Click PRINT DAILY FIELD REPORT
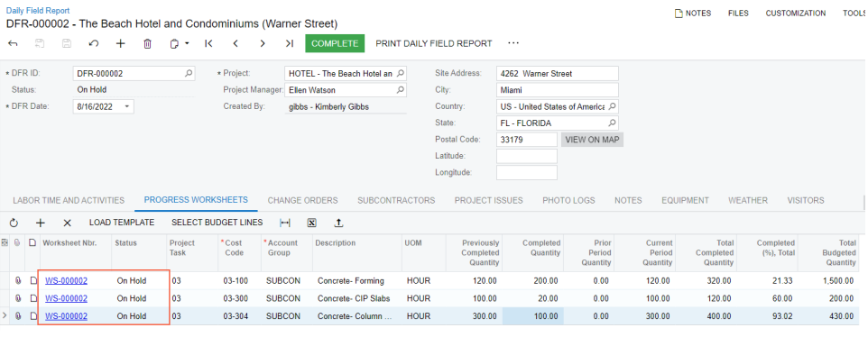 [x=434, y=43]
